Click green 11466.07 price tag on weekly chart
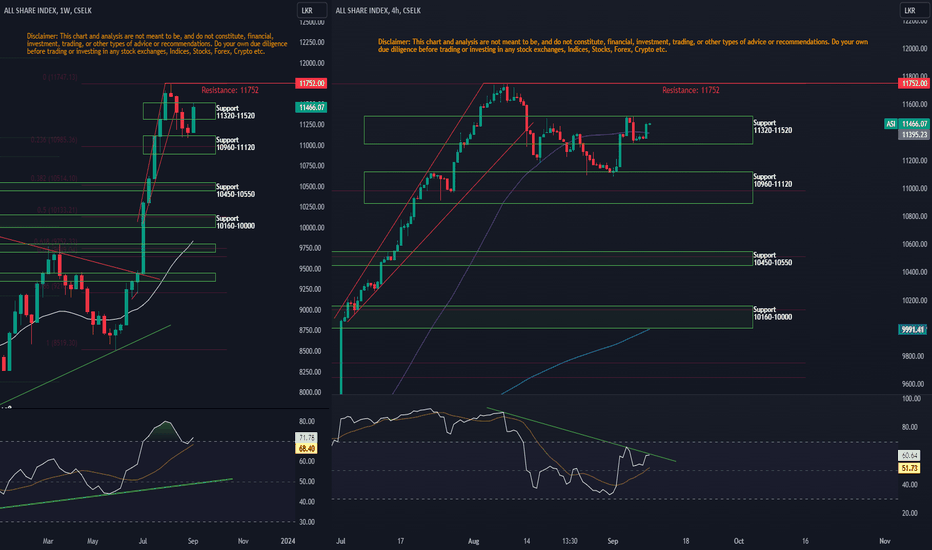 click(311, 108)
